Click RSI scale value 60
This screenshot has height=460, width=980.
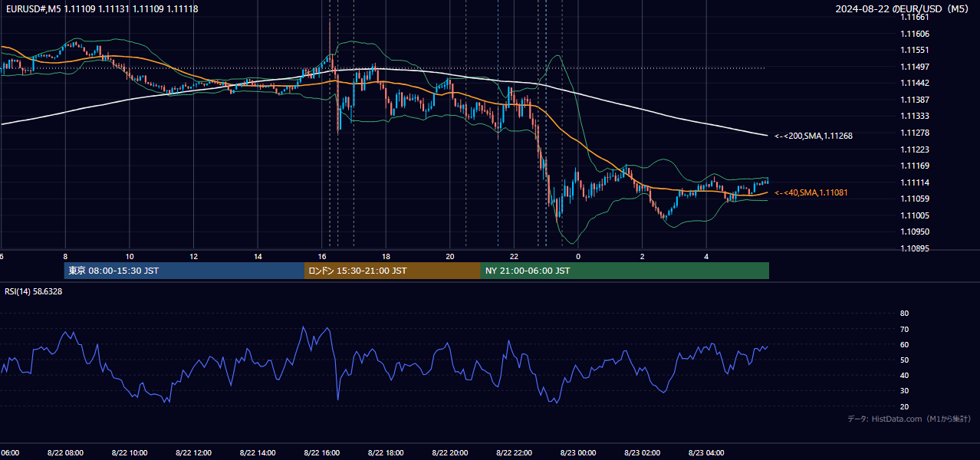904,344
